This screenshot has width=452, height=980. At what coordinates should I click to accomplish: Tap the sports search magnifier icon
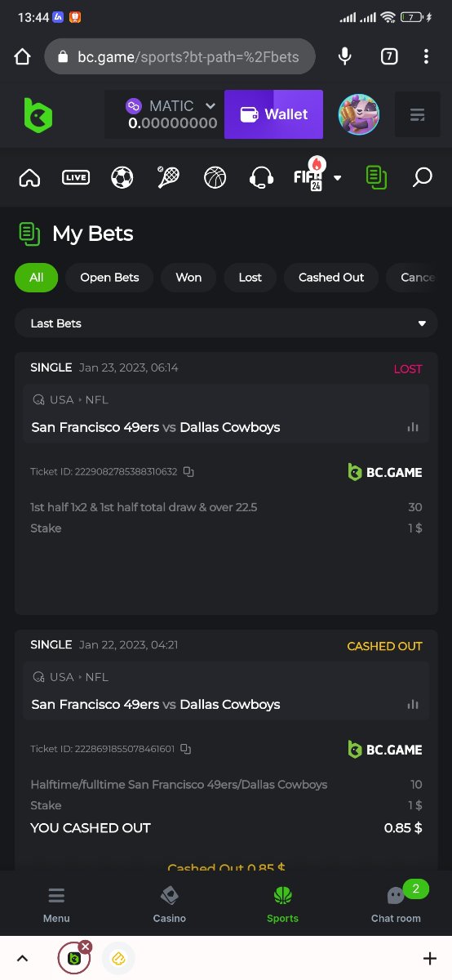(x=422, y=177)
